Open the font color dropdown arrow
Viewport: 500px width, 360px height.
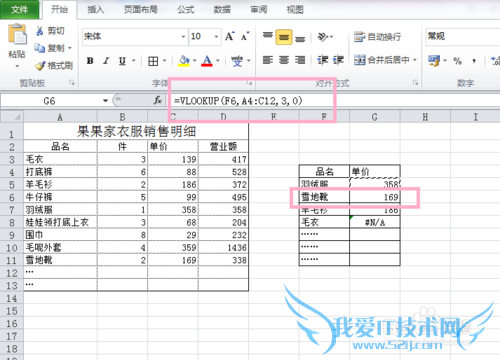point(218,61)
